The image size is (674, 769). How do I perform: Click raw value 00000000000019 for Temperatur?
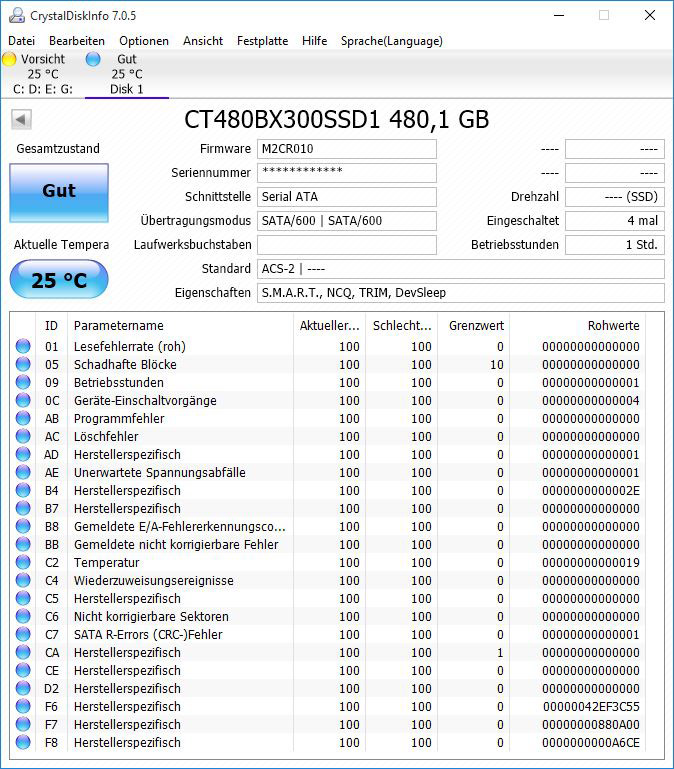click(591, 563)
